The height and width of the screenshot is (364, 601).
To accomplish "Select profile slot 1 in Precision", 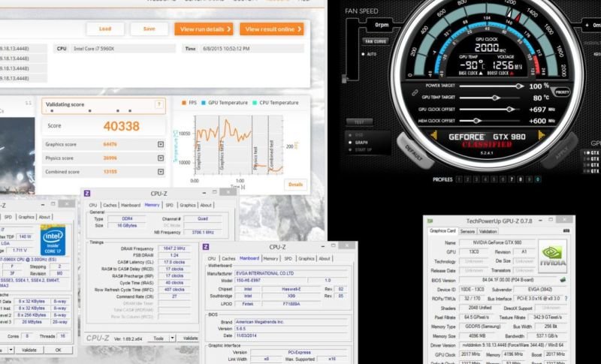I will (x=459, y=179).
